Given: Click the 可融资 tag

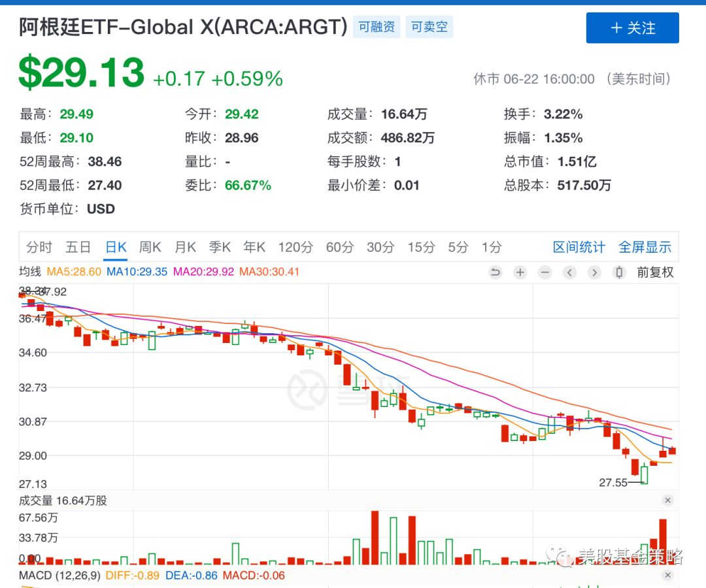Looking at the screenshot, I should click(377, 27).
